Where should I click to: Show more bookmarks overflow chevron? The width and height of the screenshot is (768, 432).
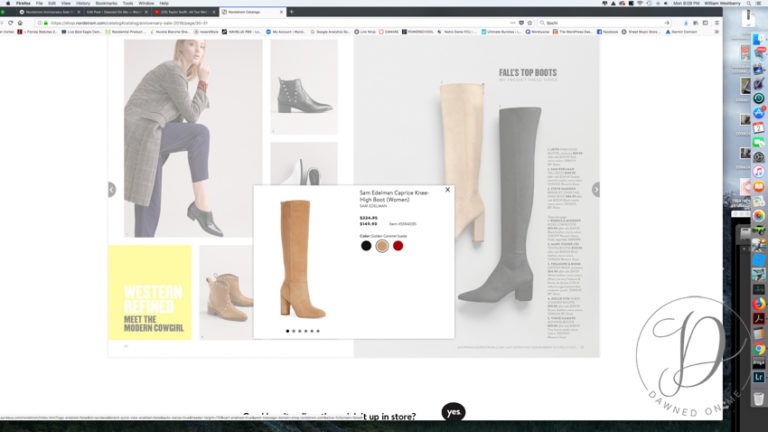(717, 32)
